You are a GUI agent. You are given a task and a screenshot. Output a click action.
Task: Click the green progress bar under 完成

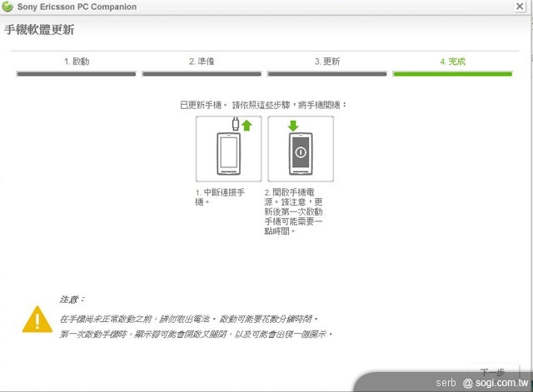tap(452, 74)
